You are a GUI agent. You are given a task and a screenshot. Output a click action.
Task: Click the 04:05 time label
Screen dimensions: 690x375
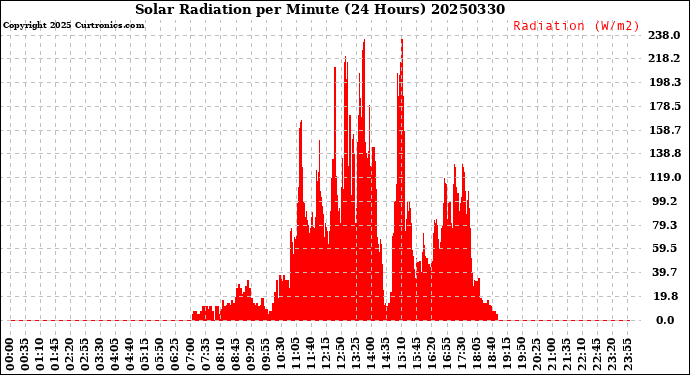(x=115, y=355)
